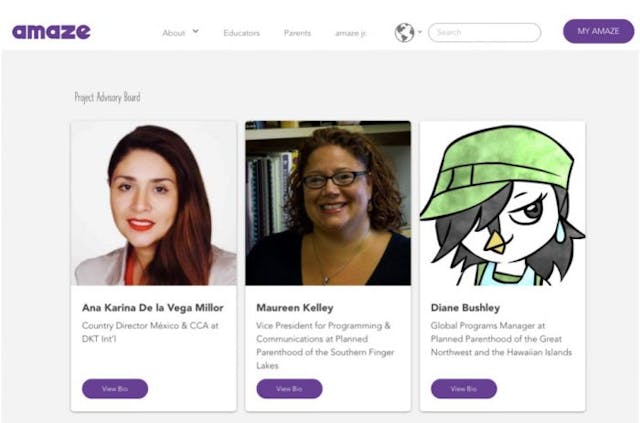Click Diane Bushley's cartoon avatar
Screen dimensions: 640x423
coord(502,204)
